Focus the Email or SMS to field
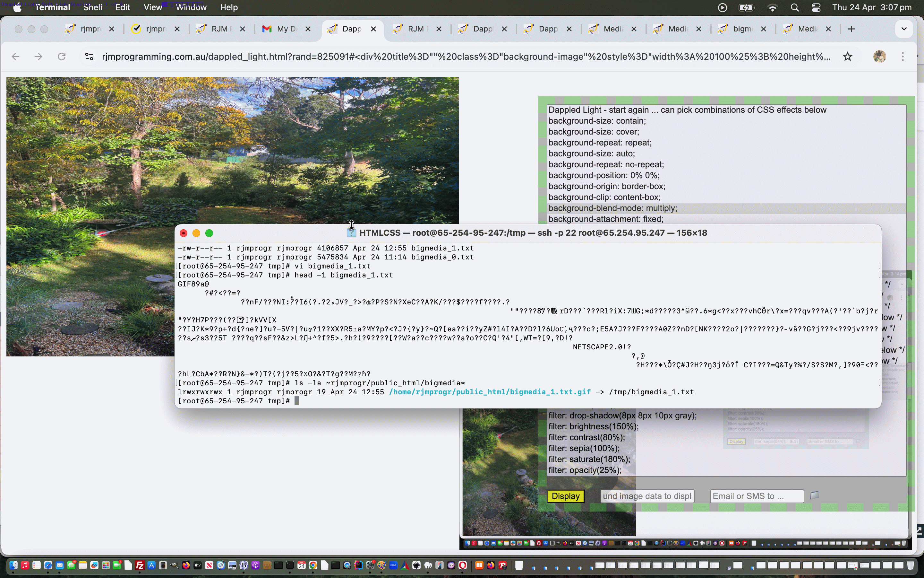 pos(757,496)
